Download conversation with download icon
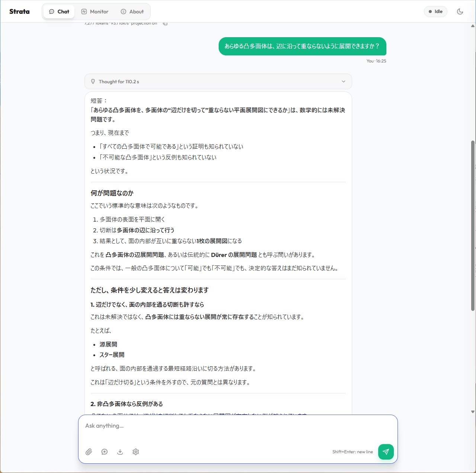This screenshot has width=476, height=473. point(120,452)
